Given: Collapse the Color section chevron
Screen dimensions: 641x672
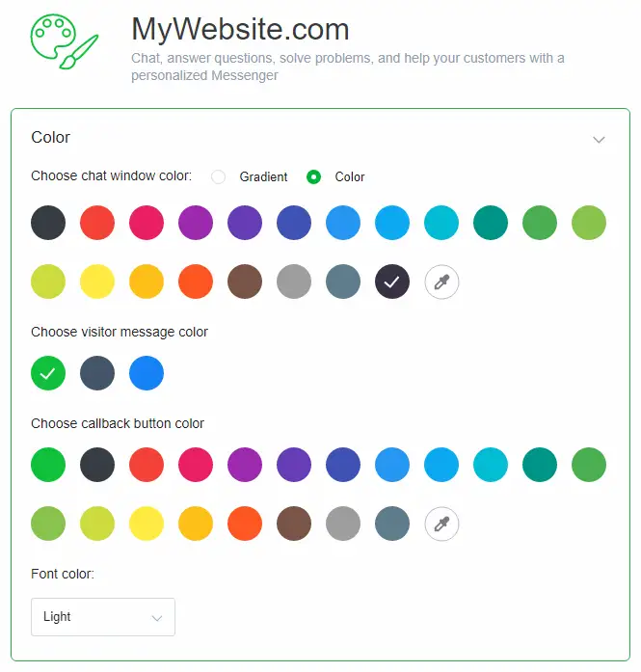Looking at the screenshot, I should 599,140.
